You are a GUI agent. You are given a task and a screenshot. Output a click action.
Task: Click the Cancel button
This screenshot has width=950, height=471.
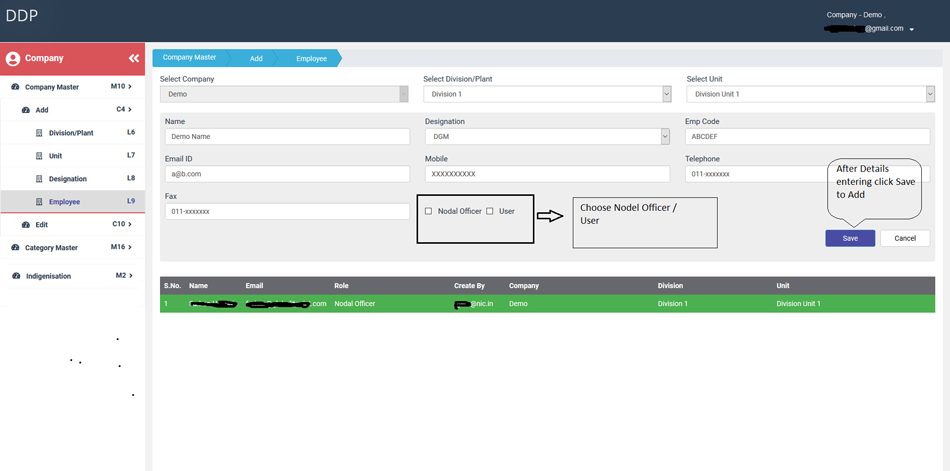(905, 238)
